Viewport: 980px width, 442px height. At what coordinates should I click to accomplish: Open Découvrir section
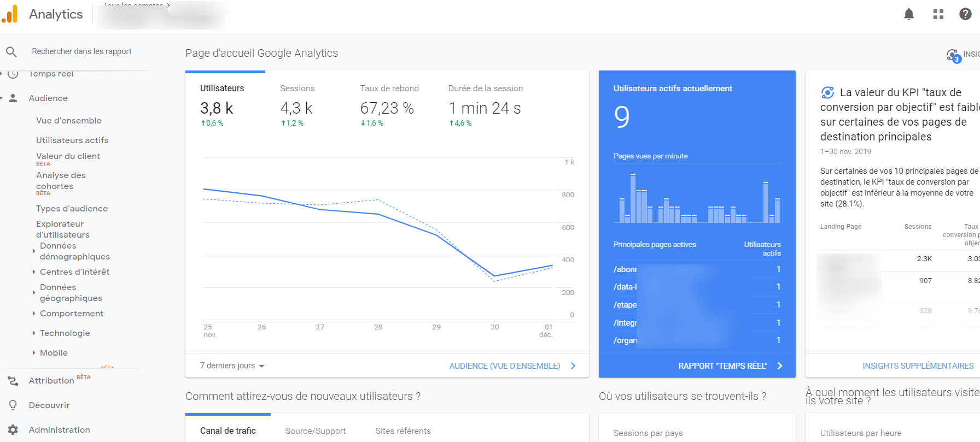[x=49, y=405]
